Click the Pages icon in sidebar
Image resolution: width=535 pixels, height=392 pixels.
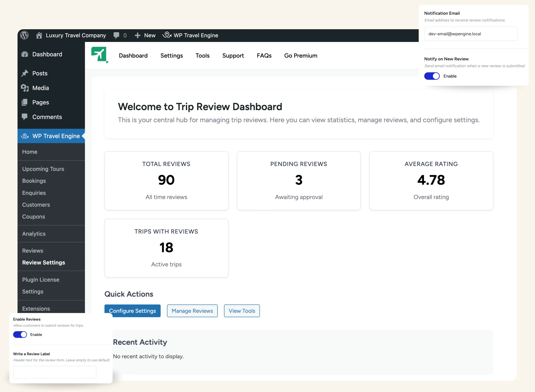(25, 102)
